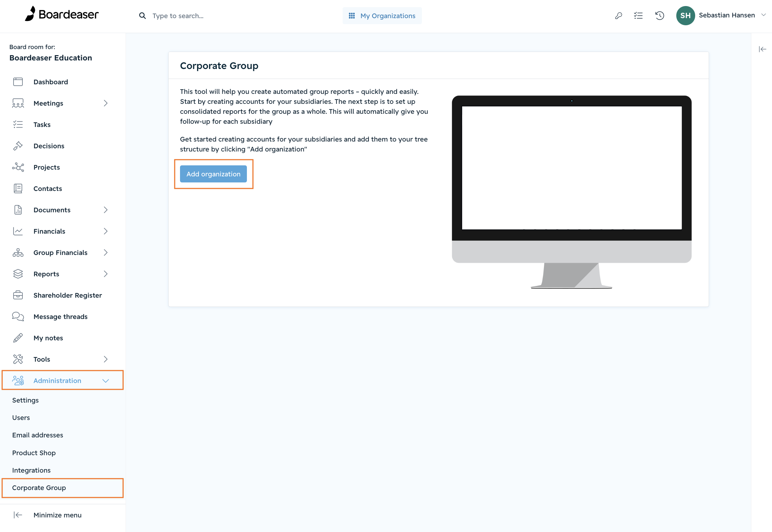
Task: Click the Tasks list icon
Action: [18, 124]
